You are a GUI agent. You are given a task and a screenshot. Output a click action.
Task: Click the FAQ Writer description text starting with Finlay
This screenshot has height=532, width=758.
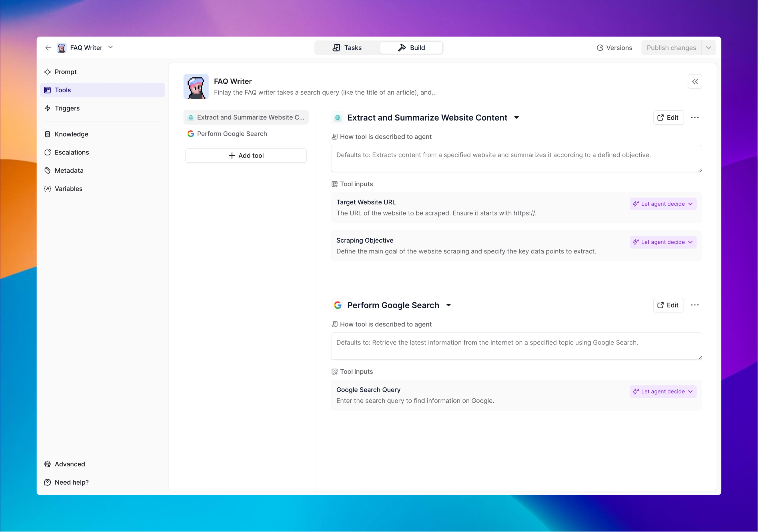(x=325, y=93)
